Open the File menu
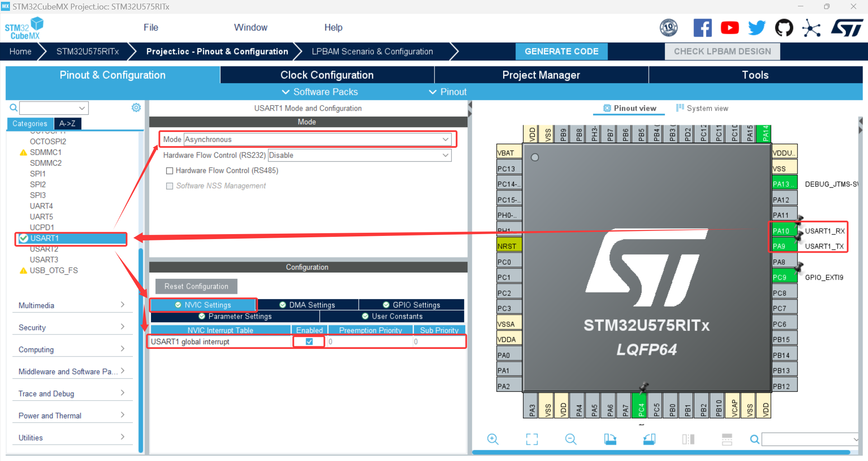The image size is (868, 461). tap(151, 28)
